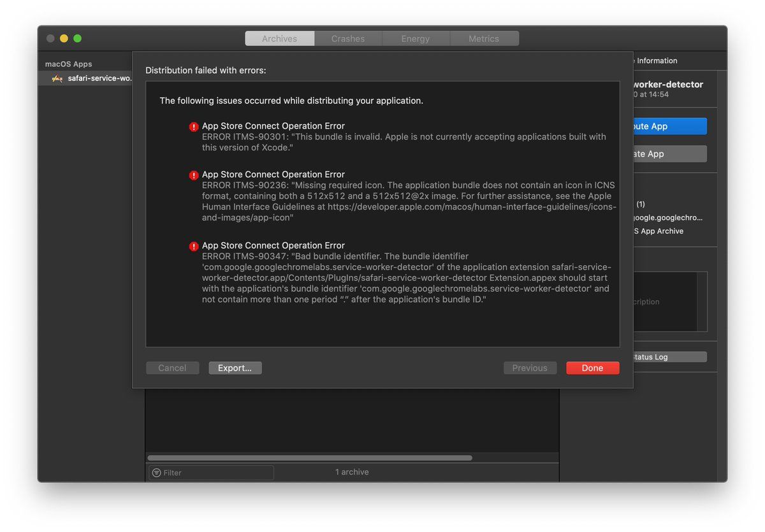Click the Previous button
This screenshot has height=532, width=765.
coord(530,368)
